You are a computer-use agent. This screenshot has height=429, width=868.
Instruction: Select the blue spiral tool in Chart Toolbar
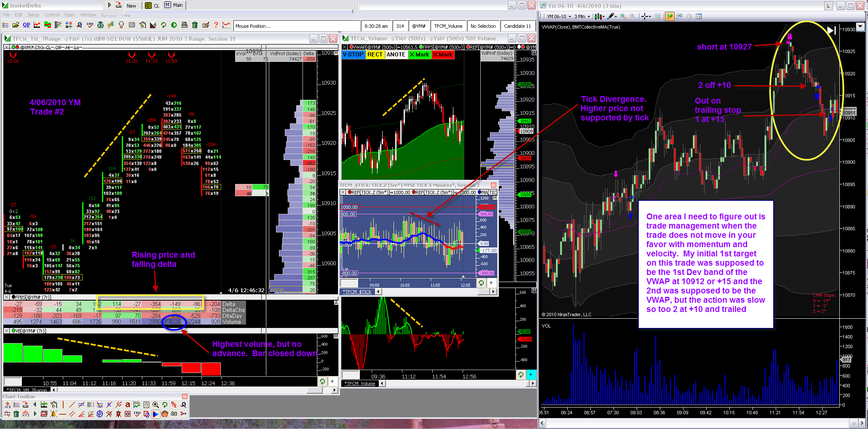point(100,414)
